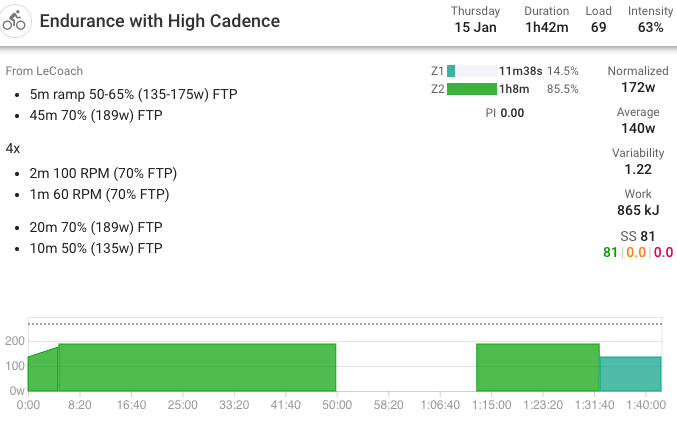Image resolution: width=677 pixels, height=424 pixels.
Task: Click the SS 81 score
Action: coord(637,236)
